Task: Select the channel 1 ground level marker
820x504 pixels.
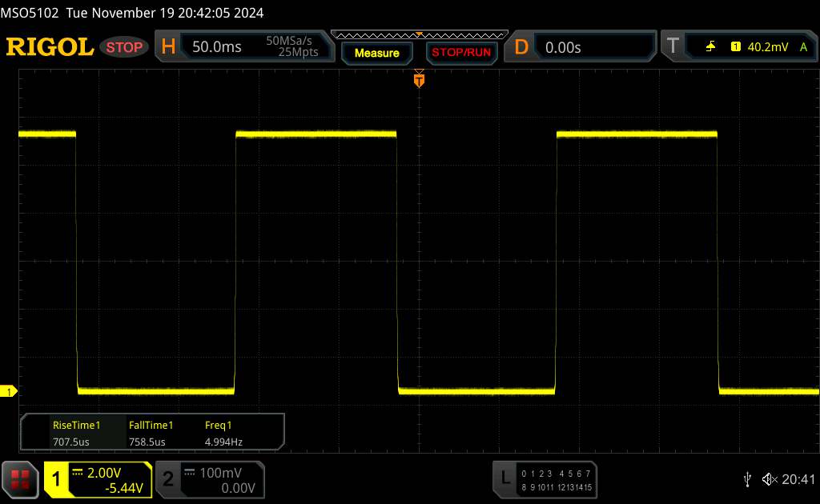Action: [x=10, y=391]
